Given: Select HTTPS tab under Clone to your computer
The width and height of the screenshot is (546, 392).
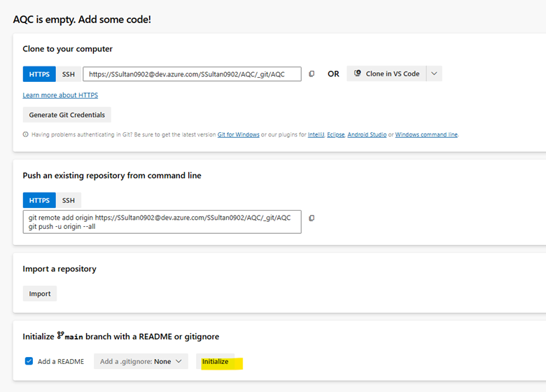Looking at the screenshot, I should pos(39,74).
